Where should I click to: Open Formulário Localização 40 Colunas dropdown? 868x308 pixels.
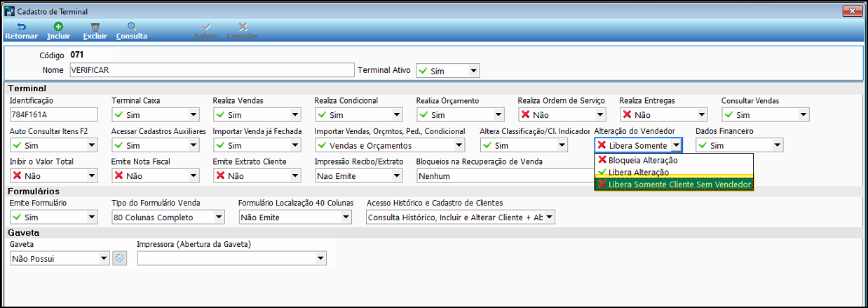point(346,217)
